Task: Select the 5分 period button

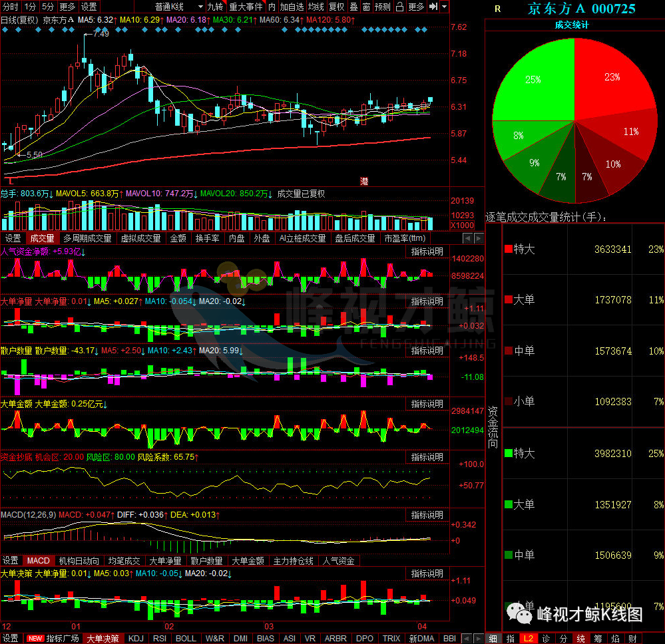Action: (48, 7)
